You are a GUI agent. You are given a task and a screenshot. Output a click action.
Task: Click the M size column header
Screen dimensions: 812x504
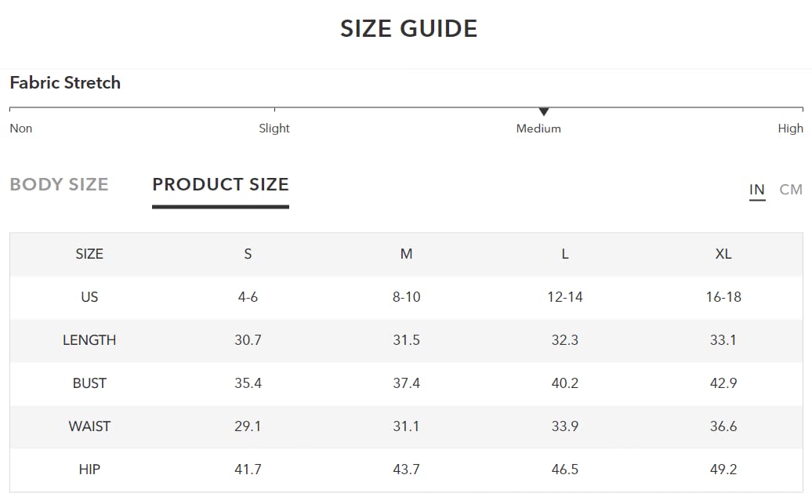point(406,254)
